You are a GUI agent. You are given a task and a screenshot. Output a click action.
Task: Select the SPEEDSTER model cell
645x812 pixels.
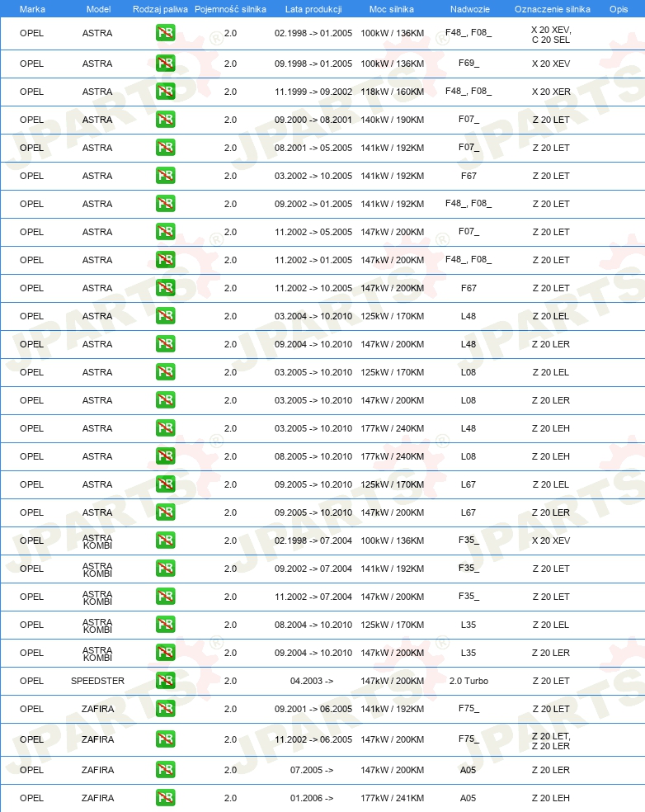pyautogui.click(x=98, y=681)
